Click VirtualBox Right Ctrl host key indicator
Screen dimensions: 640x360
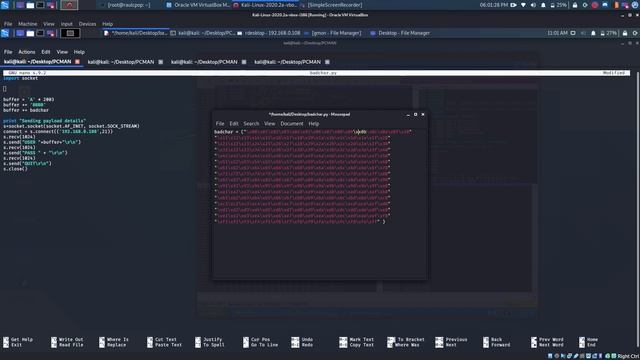[628, 356]
